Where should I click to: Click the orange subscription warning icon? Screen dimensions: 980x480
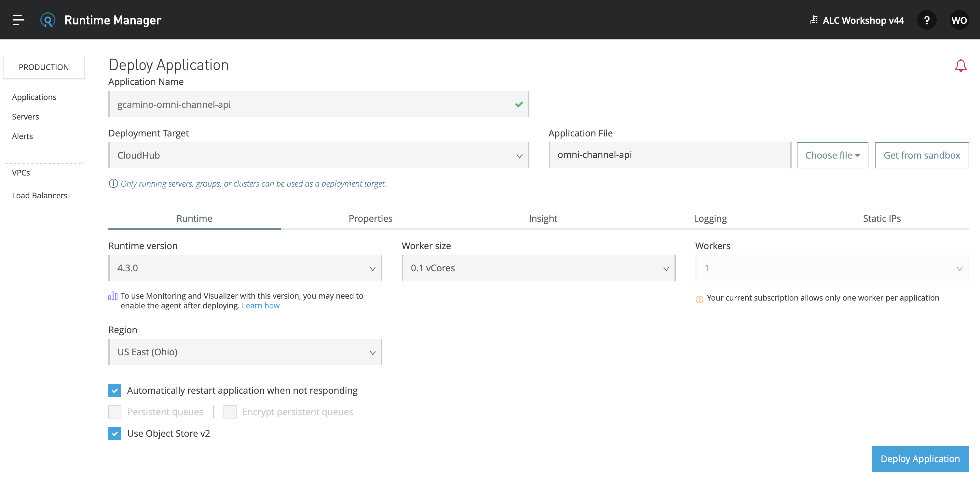tap(699, 299)
